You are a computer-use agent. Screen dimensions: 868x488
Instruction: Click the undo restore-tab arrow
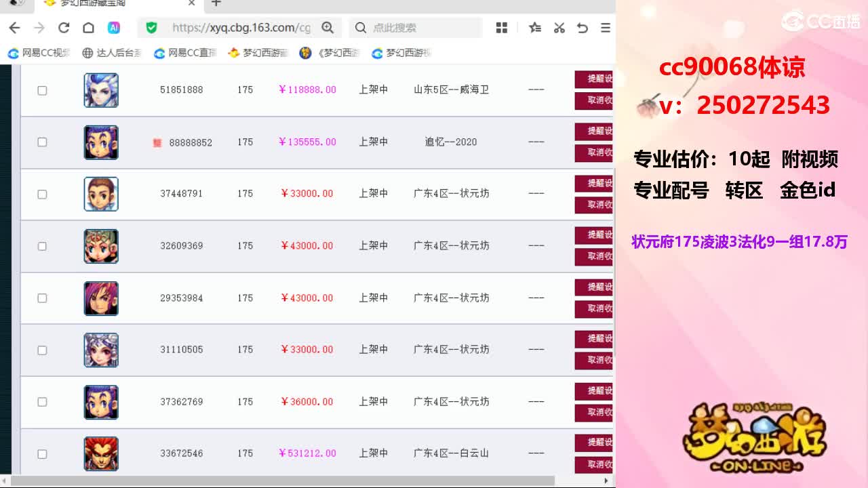583,28
